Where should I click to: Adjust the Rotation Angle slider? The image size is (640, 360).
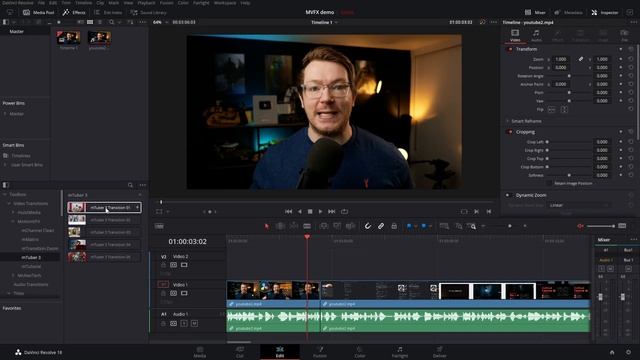pos(569,76)
